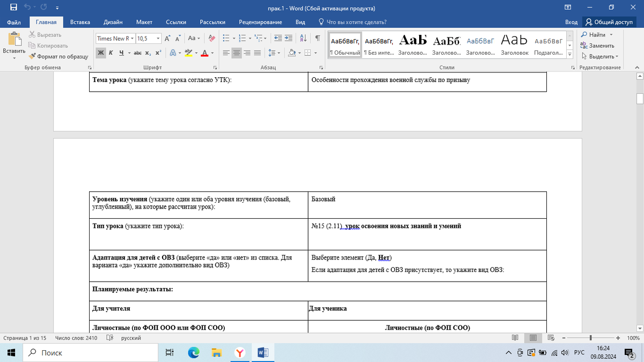644x362 pixels.
Task: Open the font name dropdown (Times New R)
Action: click(132, 39)
